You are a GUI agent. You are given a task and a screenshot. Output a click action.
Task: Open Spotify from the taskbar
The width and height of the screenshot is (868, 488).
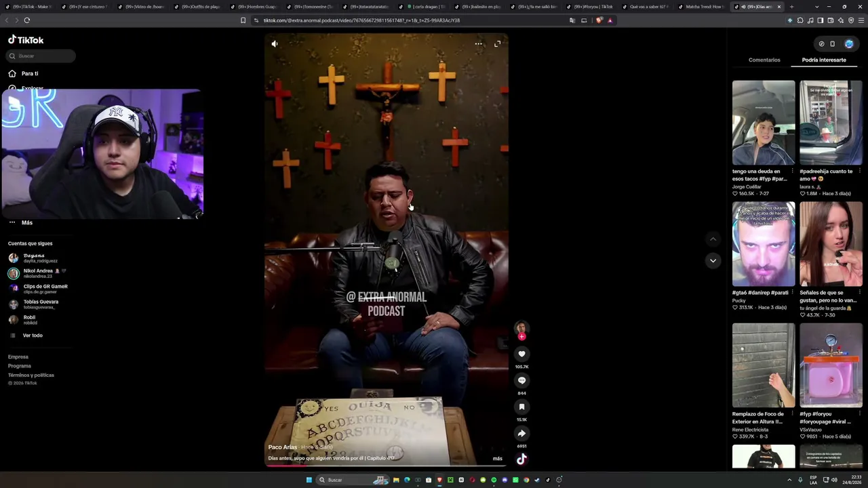[x=494, y=480]
